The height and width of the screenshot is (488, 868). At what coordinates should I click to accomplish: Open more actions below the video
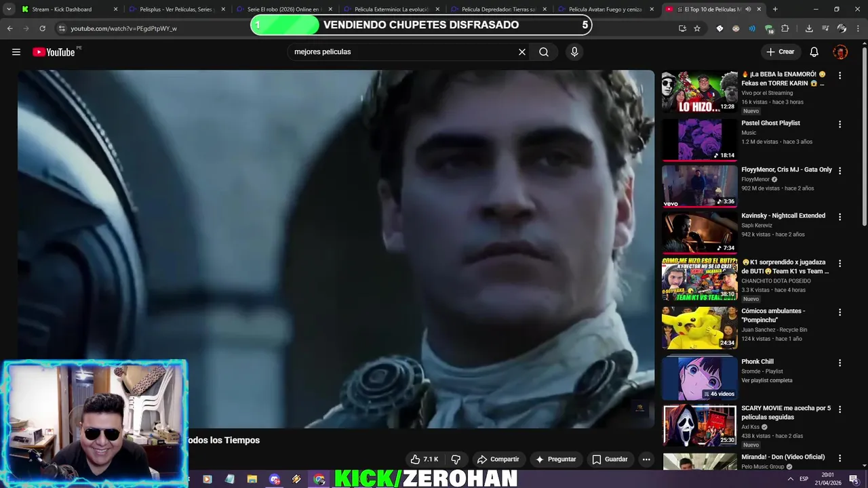646,459
